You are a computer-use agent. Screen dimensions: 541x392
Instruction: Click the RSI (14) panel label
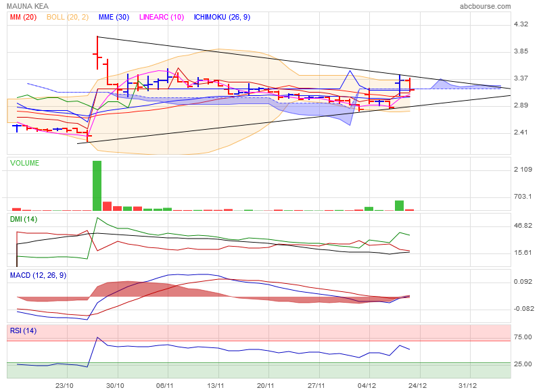tap(23, 330)
